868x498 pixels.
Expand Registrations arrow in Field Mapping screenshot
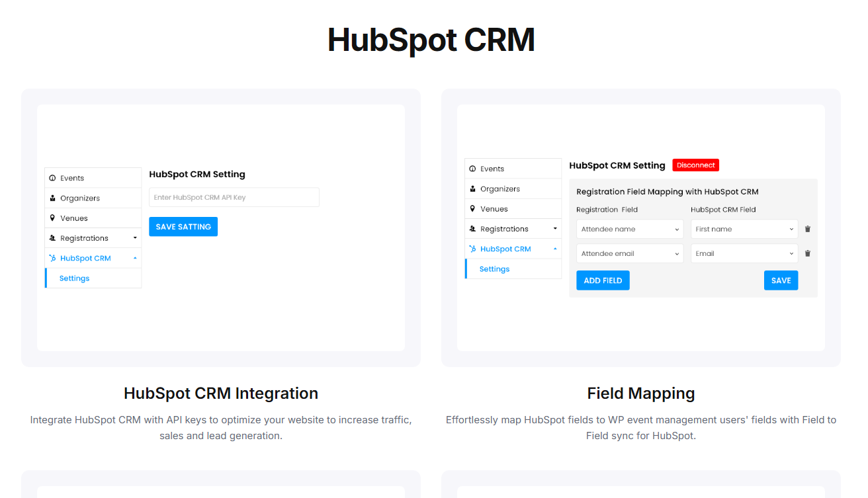click(x=555, y=229)
